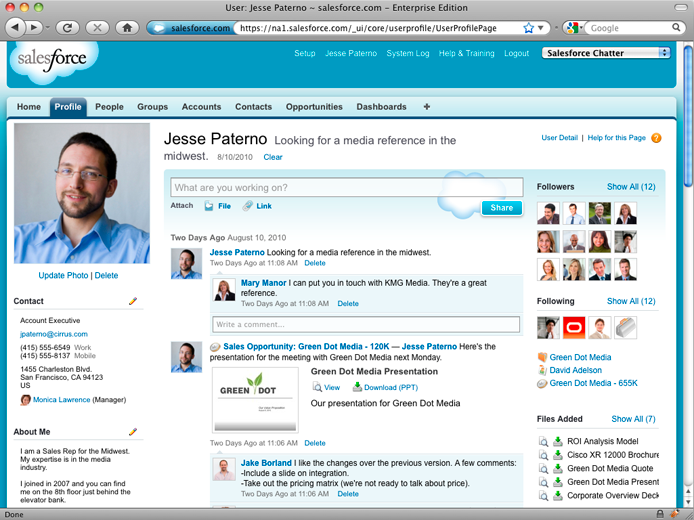Open System Log link

(x=408, y=53)
